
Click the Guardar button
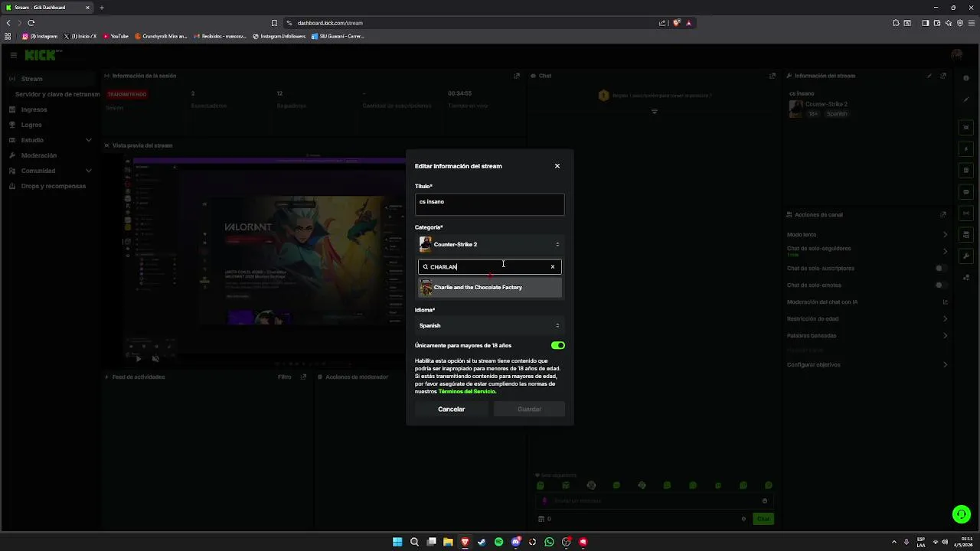[x=529, y=409]
